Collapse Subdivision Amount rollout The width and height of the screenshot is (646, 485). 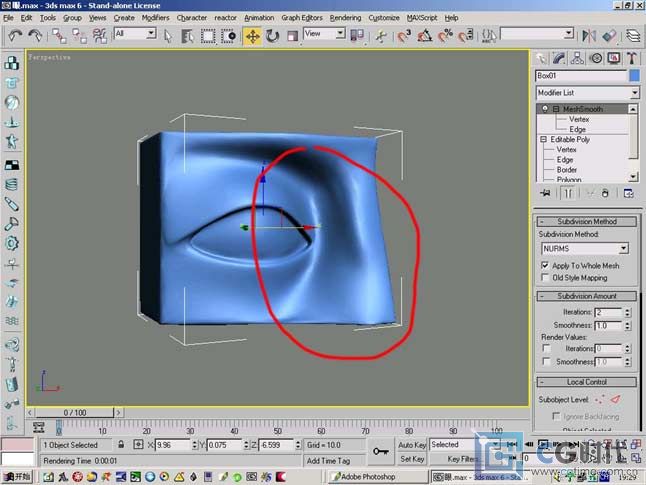point(587,296)
